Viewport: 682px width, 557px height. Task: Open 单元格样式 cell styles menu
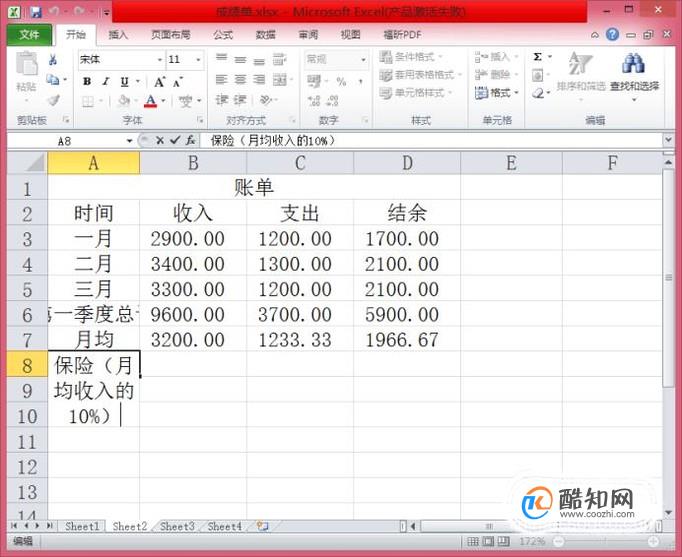416,93
